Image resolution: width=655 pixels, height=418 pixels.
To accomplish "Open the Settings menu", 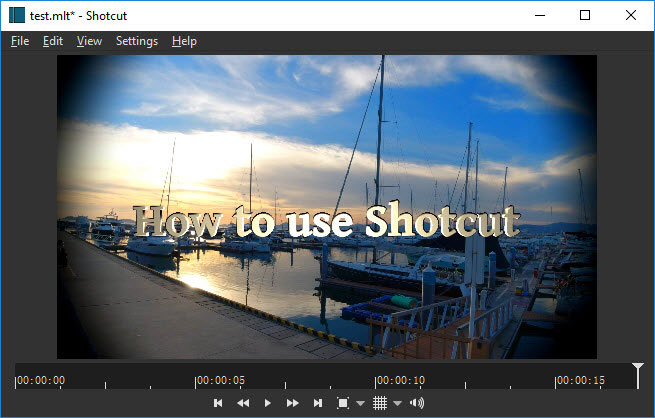I will (x=137, y=41).
